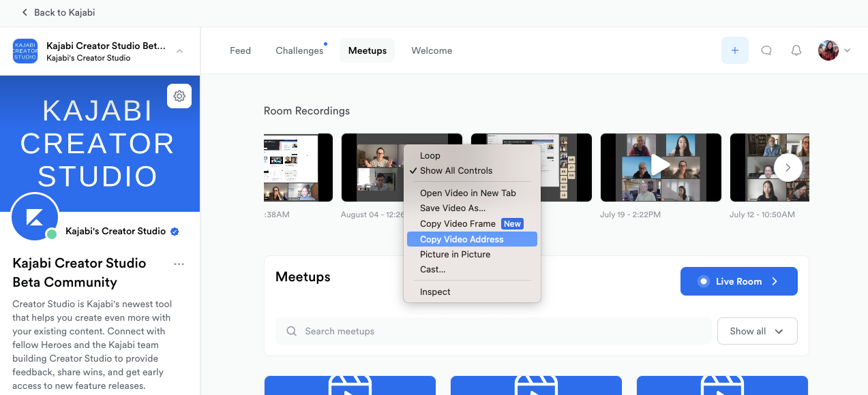Click the Kajabi's Creator Studio profile avatar
868x395 pixels.
35,217
